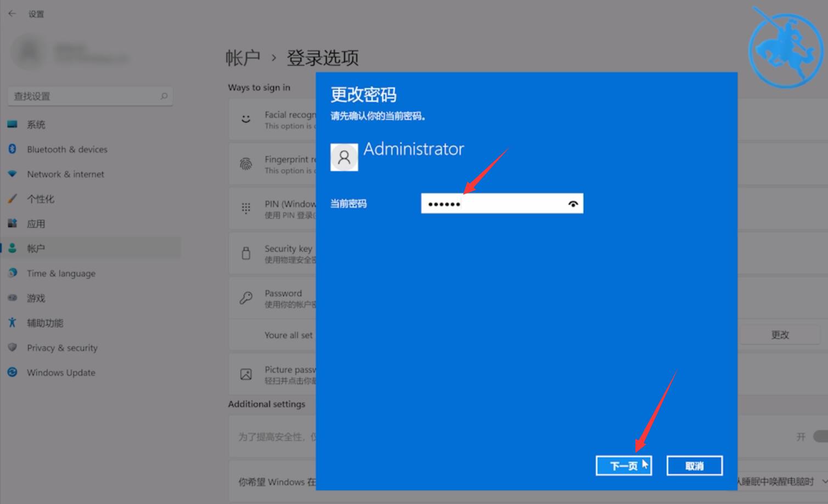
Task: Select Bluetooth & devices label in sidebar
Action: tap(67, 149)
